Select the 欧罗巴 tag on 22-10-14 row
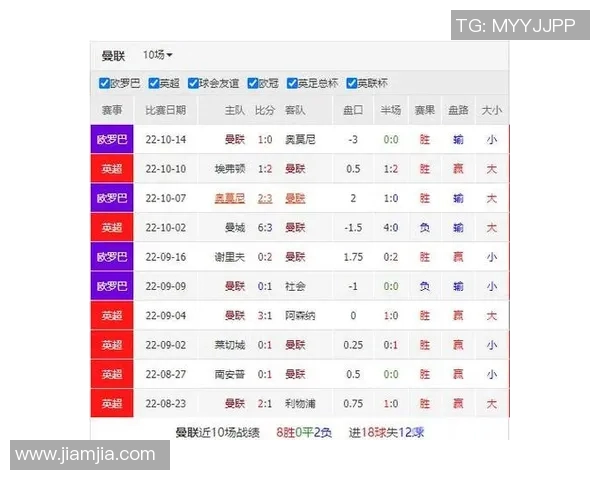Image resolution: width=600 pixels, height=480 pixels. pyautogui.click(x=112, y=139)
